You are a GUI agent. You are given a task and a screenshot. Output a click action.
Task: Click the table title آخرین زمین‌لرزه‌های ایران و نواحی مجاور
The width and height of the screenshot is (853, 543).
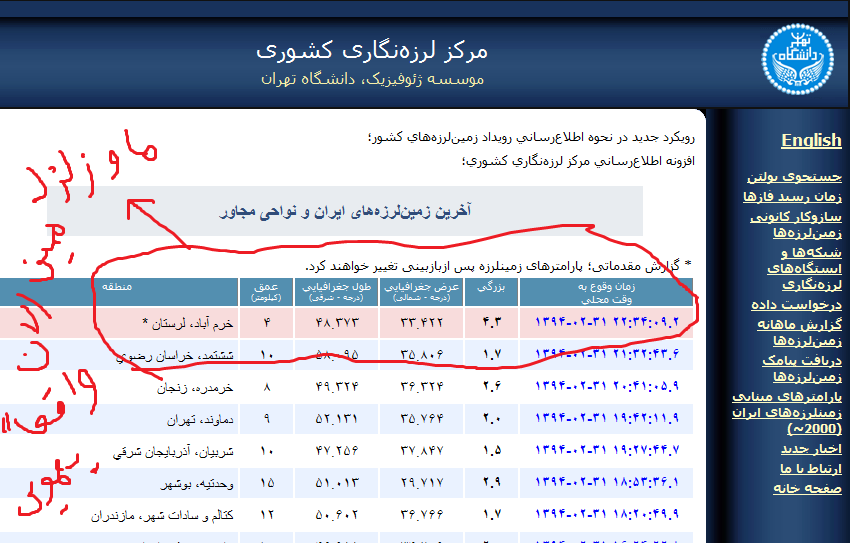point(345,211)
